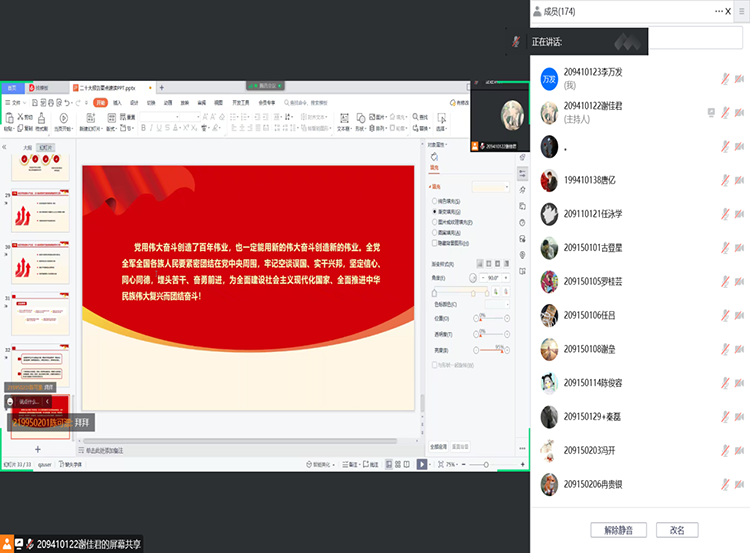Switch to the 插入 ribbon tab

tap(115, 102)
